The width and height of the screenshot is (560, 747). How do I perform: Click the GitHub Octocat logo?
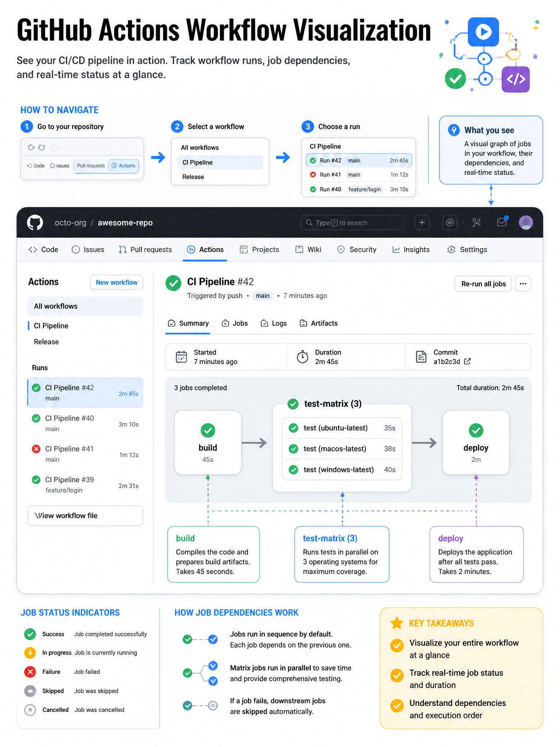point(35,222)
